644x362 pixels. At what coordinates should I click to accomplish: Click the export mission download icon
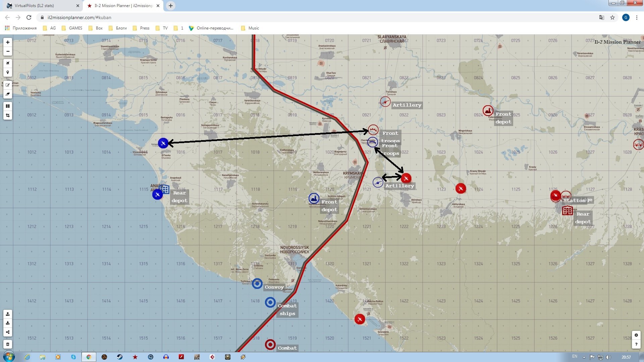click(7, 323)
